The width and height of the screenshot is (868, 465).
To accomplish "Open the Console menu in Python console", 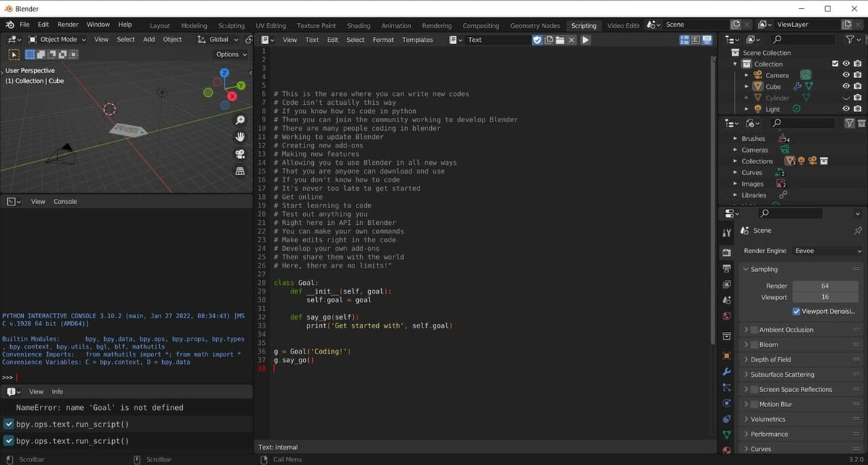I will tap(65, 202).
